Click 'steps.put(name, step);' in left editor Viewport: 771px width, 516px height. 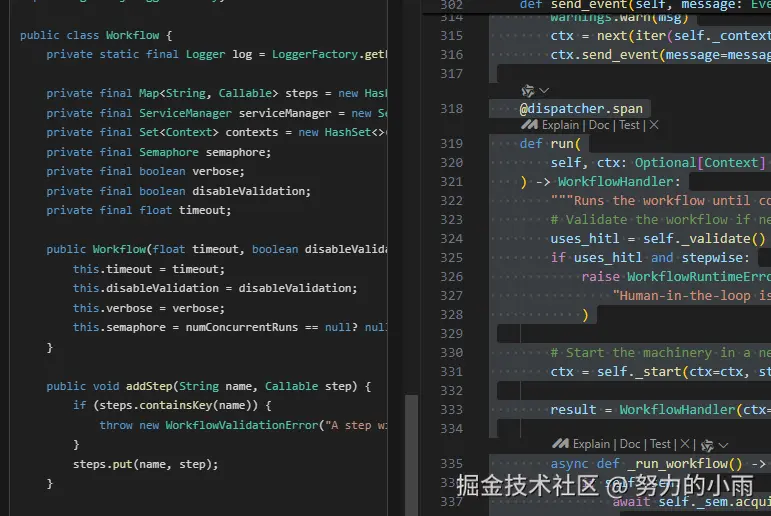pos(146,464)
